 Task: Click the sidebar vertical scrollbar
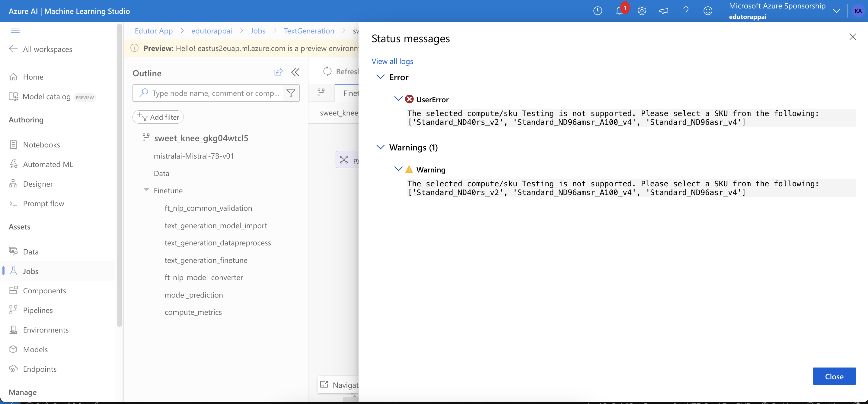point(119,175)
